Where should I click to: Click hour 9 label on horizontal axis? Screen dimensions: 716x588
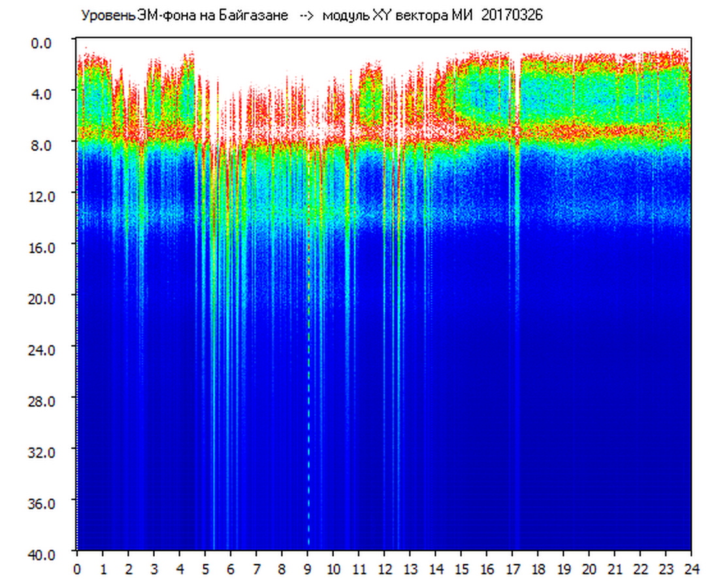click(308, 569)
